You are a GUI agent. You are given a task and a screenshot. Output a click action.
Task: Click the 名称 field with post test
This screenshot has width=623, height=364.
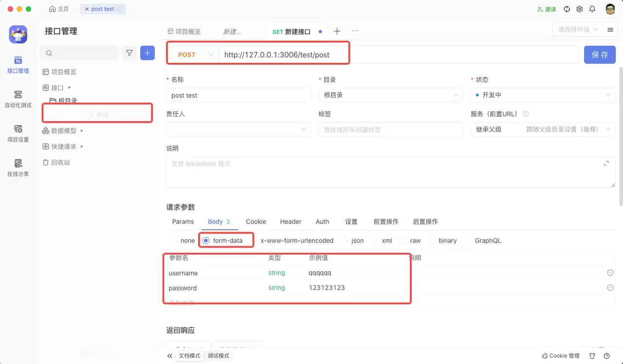click(238, 95)
